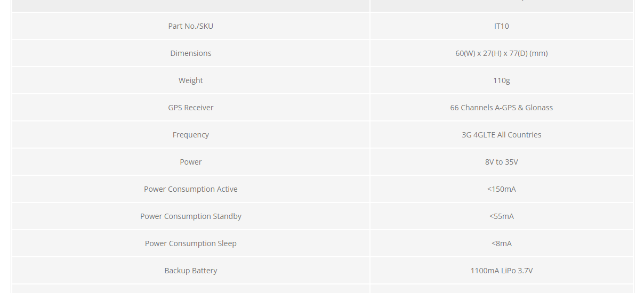Click the Weight row label

click(191, 80)
